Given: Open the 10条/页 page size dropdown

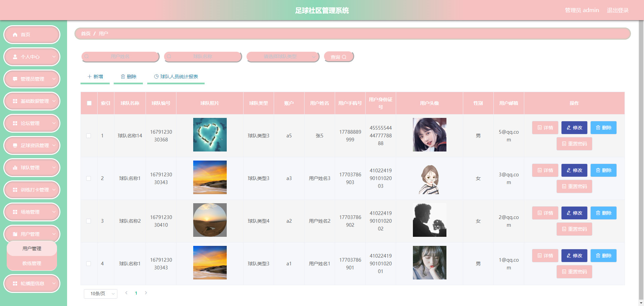Looking at the screenshot, I should point(101,294).
